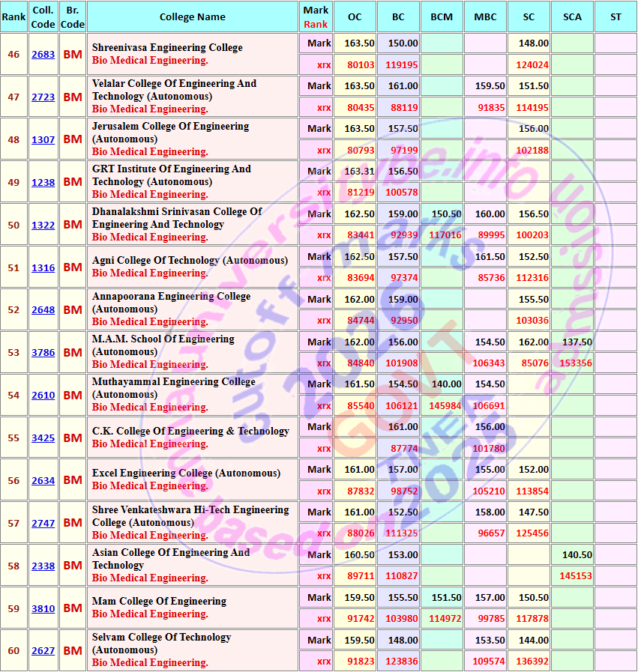Screen dimensions: 638x672
Task: Click OC rank value 88026
Action: (361, 533)
